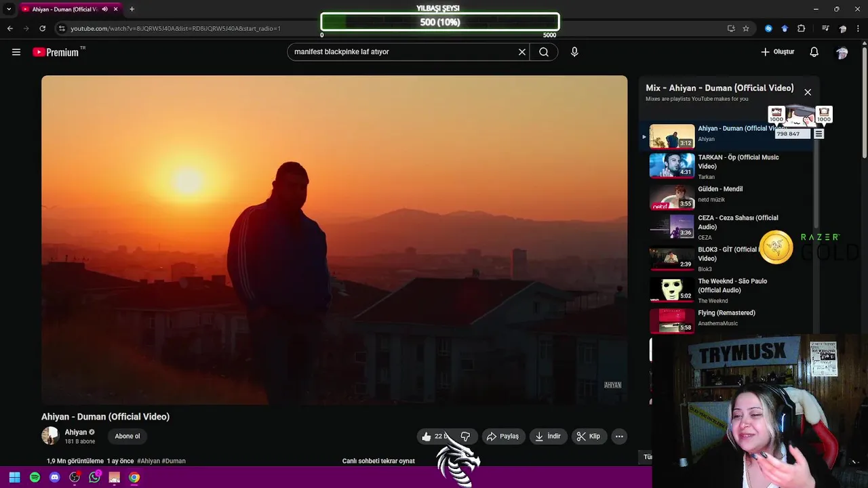Click the Mix - Ahiyan - Duman playlist title

(719, 88)
